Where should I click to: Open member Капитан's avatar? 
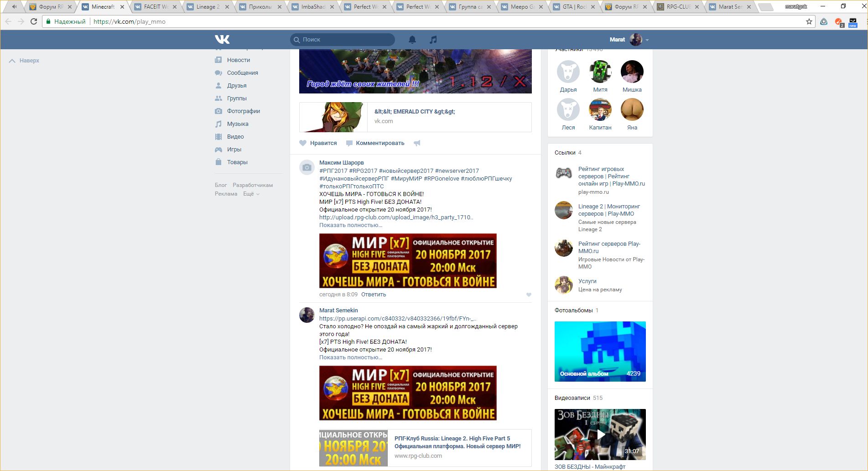(x=600, y=109)
